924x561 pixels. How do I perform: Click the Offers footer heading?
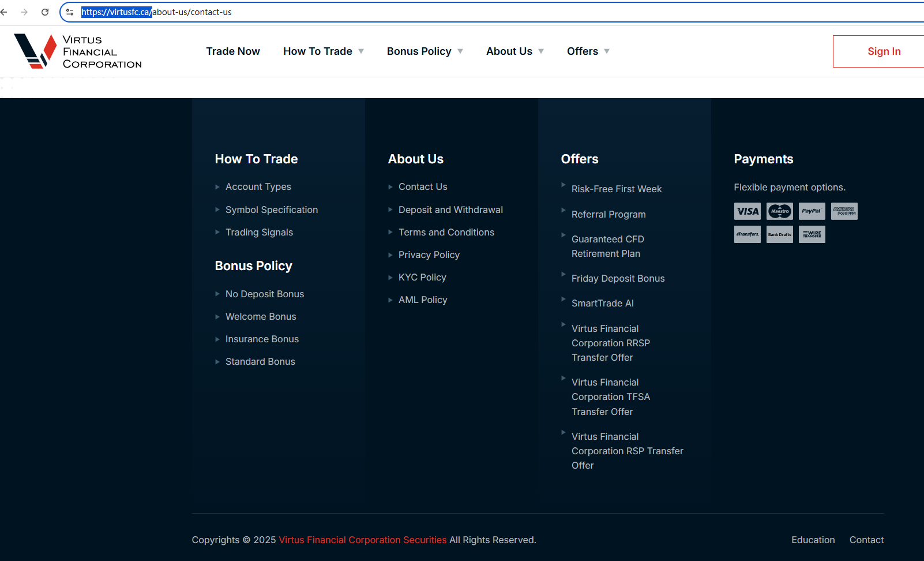[x=580, y=159]
